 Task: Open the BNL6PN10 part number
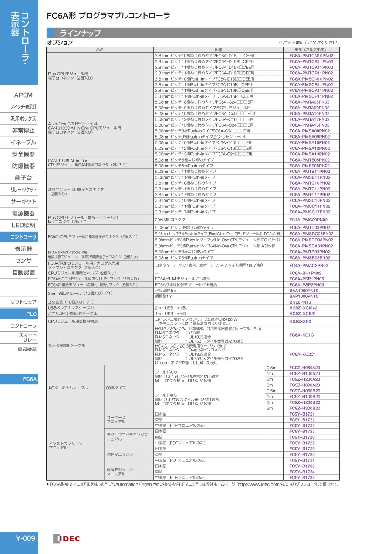coord(300,302)
